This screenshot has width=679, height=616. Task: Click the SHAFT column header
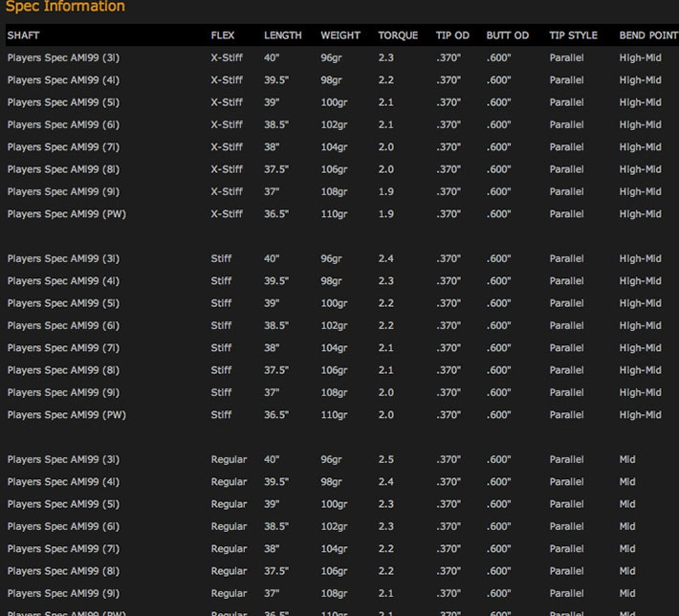point(23,35)
